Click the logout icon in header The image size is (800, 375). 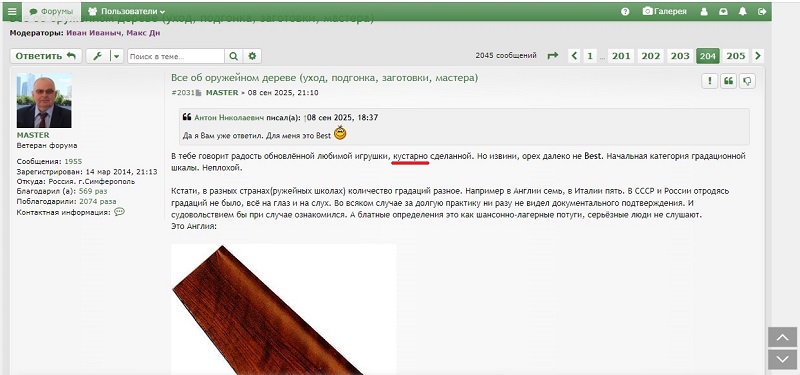tap(762, 11)
